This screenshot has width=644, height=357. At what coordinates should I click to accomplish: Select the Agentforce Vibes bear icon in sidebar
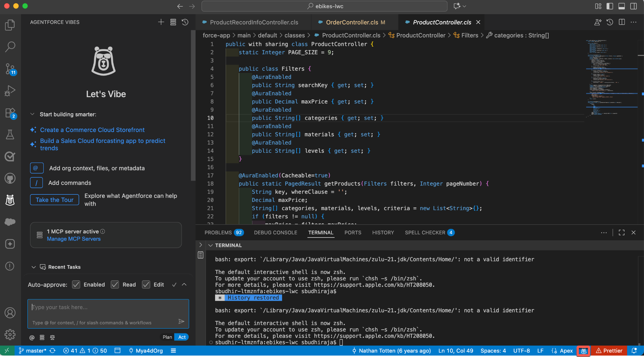tap(10, 200)
